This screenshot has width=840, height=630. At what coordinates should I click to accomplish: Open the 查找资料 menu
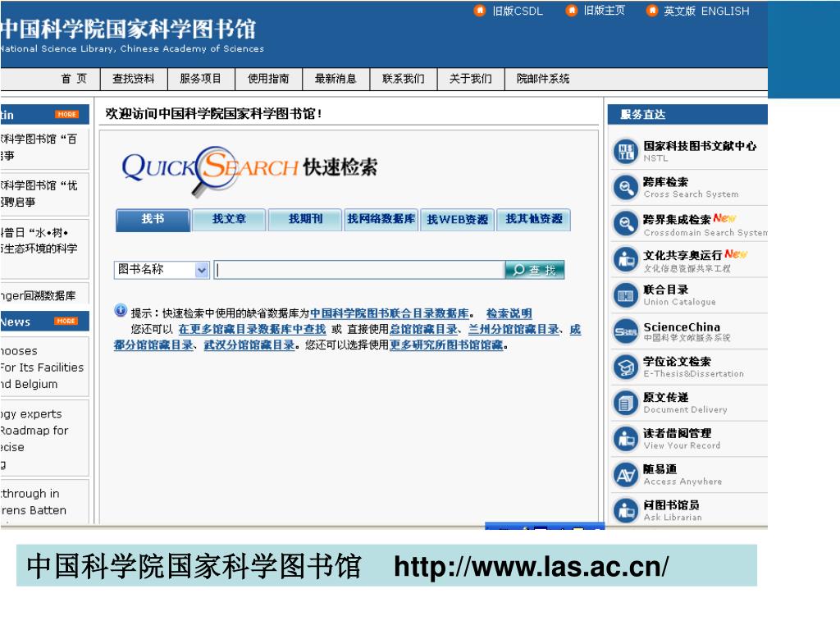point(134,79)
